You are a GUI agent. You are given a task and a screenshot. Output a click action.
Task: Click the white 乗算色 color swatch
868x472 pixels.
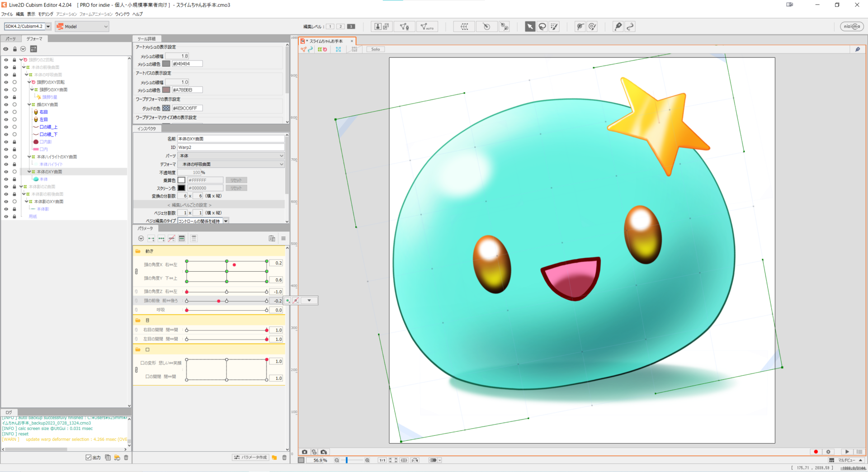click(x=181, y=180)
